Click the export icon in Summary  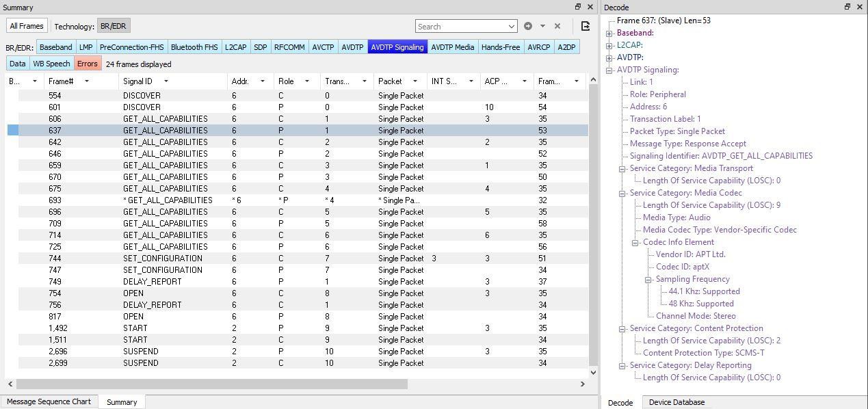[586, 26]
